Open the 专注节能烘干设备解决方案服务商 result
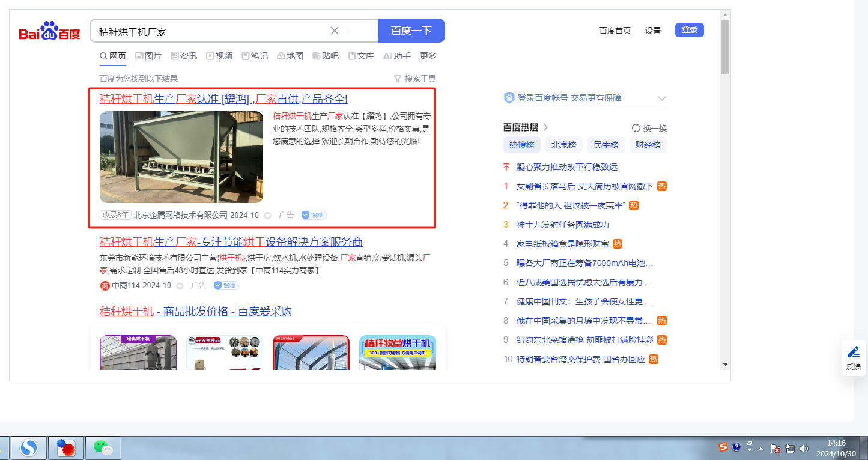The image size is (868, 460). pyautogui.click(x=231, y=242)
